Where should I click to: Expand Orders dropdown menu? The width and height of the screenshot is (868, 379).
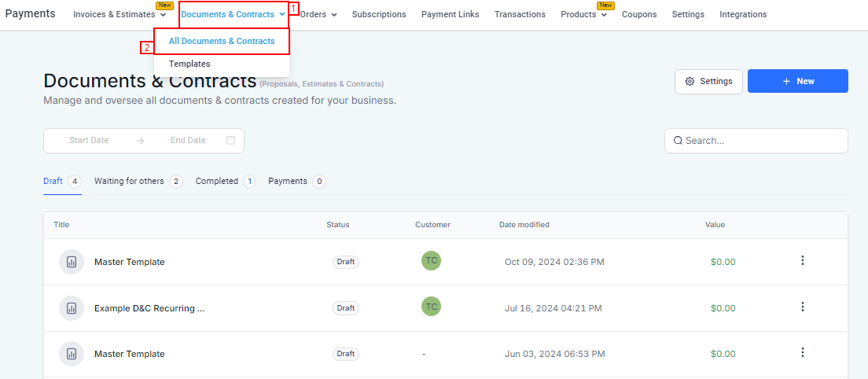click(318, 14)
